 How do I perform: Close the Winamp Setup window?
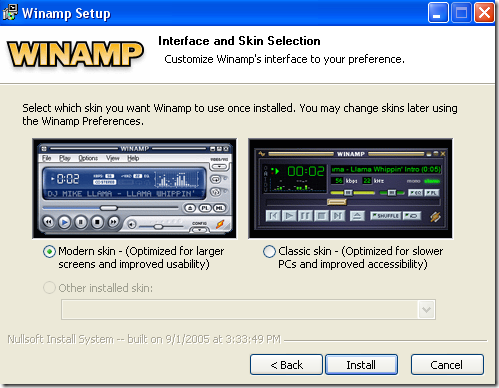(x=484, y=13)
